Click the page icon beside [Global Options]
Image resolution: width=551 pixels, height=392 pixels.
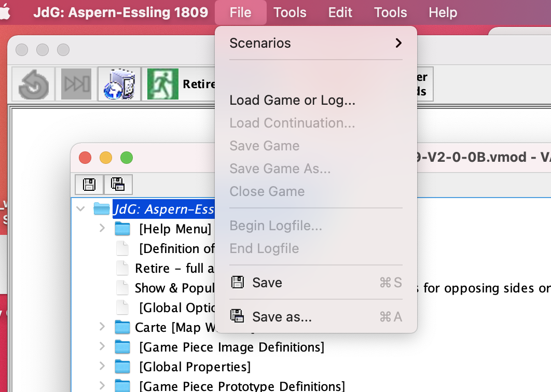(122, 307)
